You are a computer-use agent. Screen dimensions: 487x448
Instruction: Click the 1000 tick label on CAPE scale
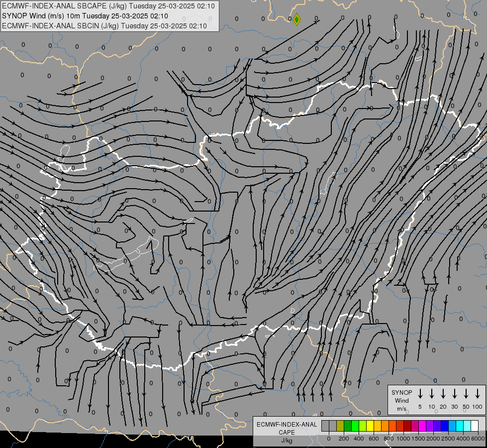point(403,439)
